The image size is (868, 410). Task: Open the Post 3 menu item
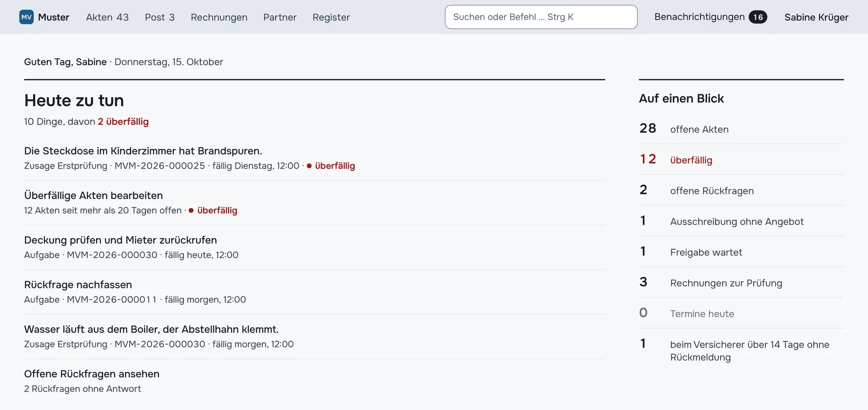point(160,17)
